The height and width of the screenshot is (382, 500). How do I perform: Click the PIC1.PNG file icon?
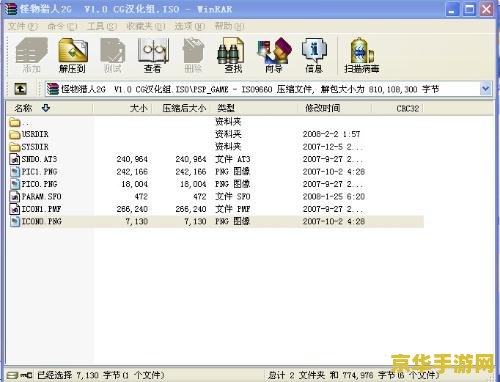(x=15, y=172)
